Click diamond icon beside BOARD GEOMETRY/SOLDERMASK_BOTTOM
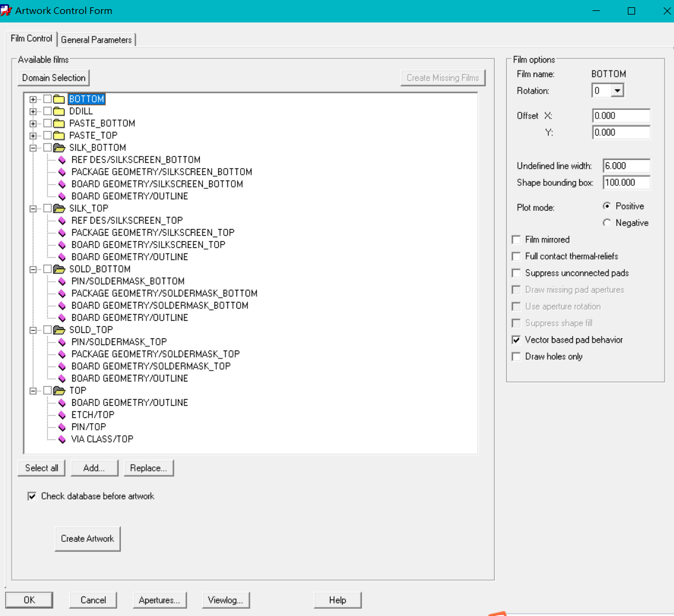 pyautogui.click(x=63, y=306)
